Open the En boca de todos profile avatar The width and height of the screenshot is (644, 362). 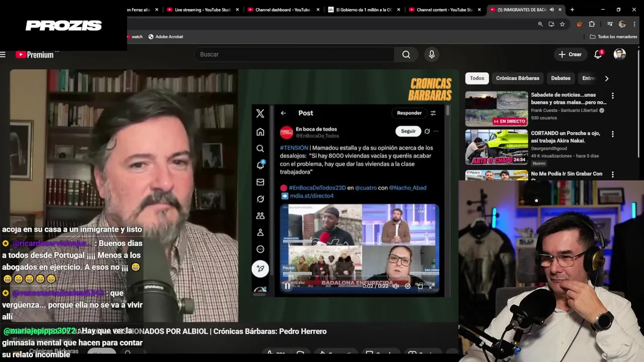(x=286, y=132)
